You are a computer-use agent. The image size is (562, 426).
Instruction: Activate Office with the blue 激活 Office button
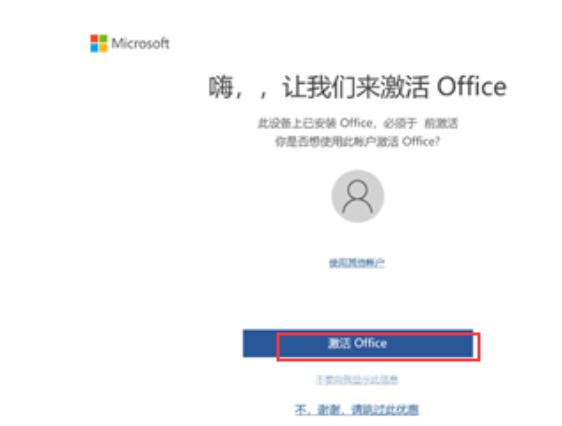pyautogui.click(x=358, y=343)
